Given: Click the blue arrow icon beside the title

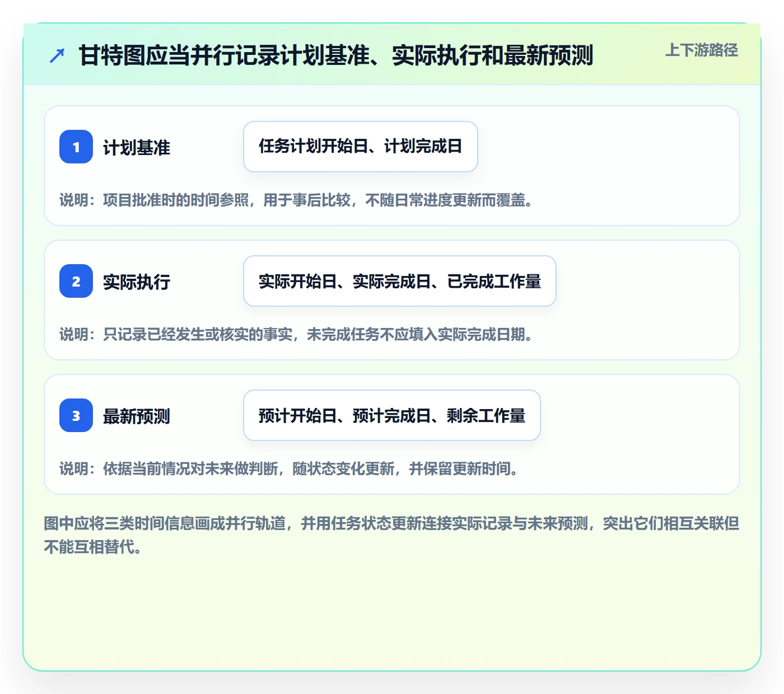Looking at the screenshot, I should (57, 55).
